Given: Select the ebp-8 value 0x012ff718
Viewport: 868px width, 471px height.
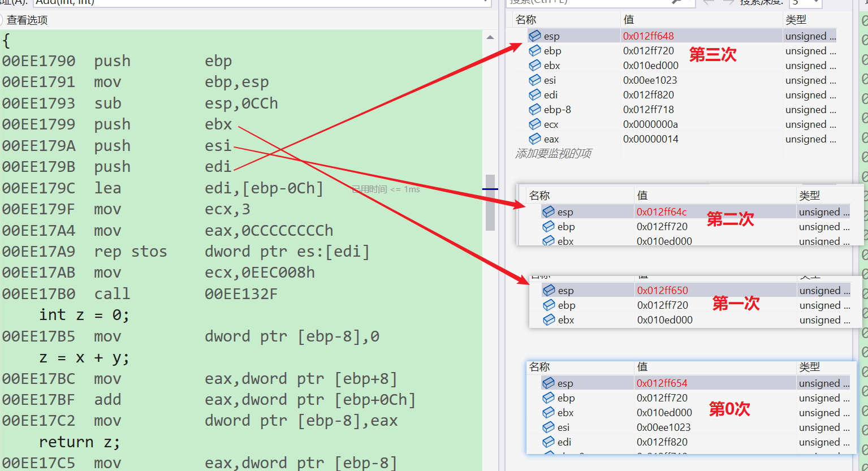Looking at the screenshot, I should pos(649,109).
